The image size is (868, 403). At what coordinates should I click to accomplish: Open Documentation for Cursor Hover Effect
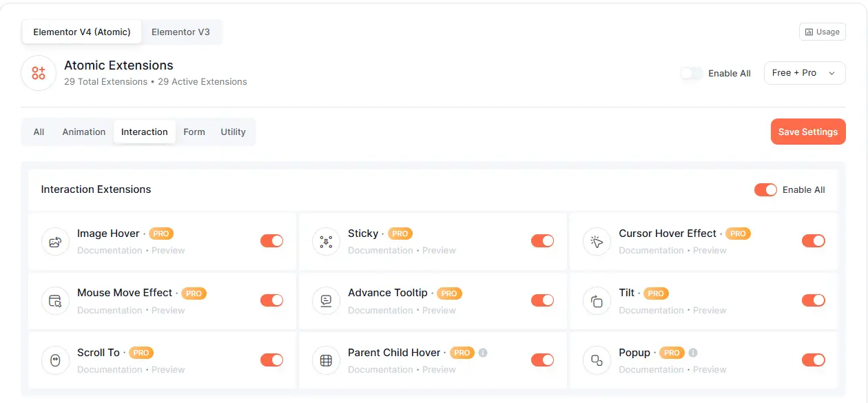(651, 250)
